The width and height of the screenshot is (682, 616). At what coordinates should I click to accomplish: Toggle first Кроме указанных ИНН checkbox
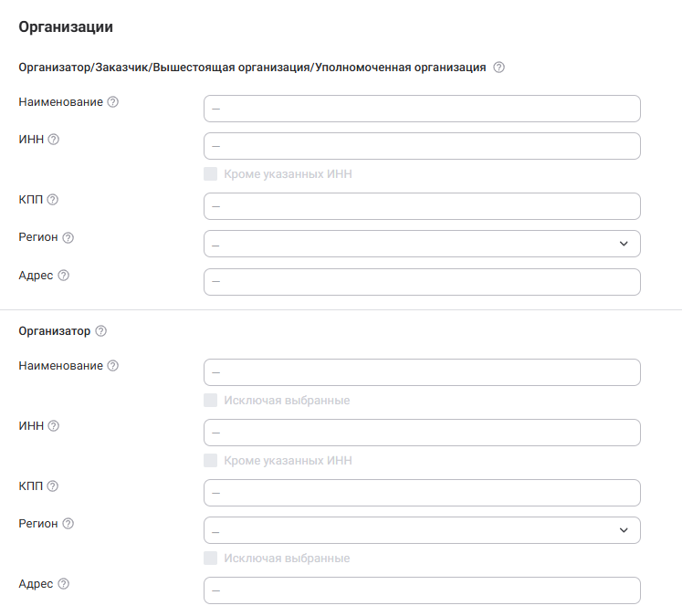(x=211, y=174)
